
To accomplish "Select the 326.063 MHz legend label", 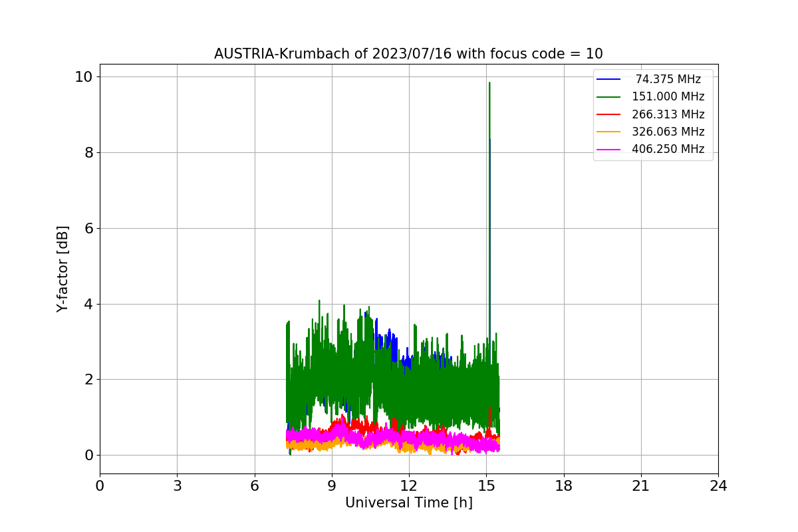I will tap(668, 132).
